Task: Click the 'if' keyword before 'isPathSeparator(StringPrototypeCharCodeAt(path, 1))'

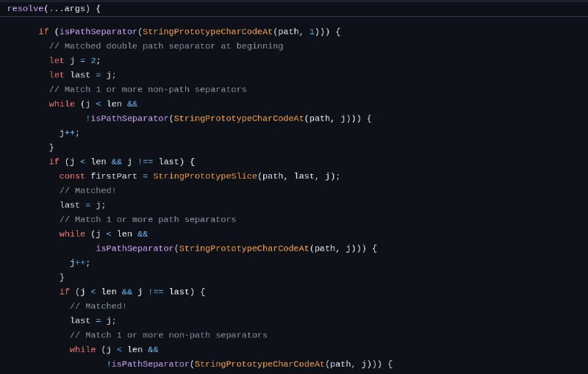Action: (x=44, y=32)
